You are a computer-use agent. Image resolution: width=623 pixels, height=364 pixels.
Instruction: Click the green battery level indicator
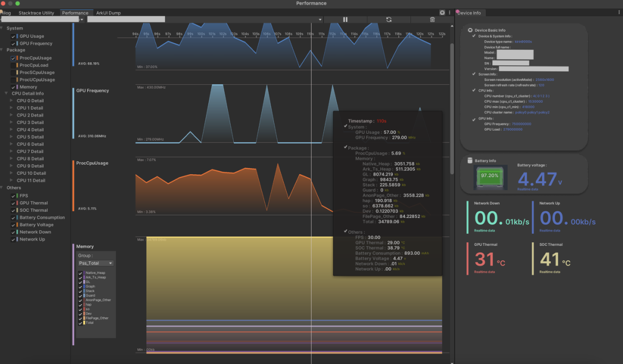490,176
